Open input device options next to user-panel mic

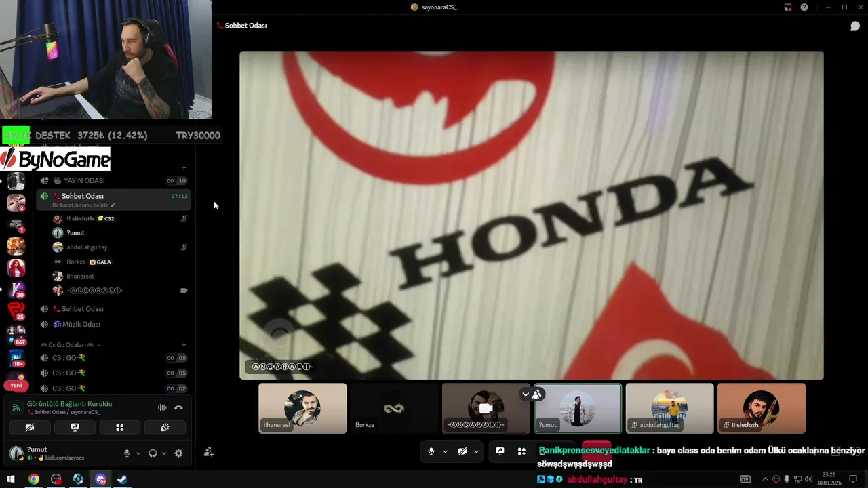click(x=138, y=453)
